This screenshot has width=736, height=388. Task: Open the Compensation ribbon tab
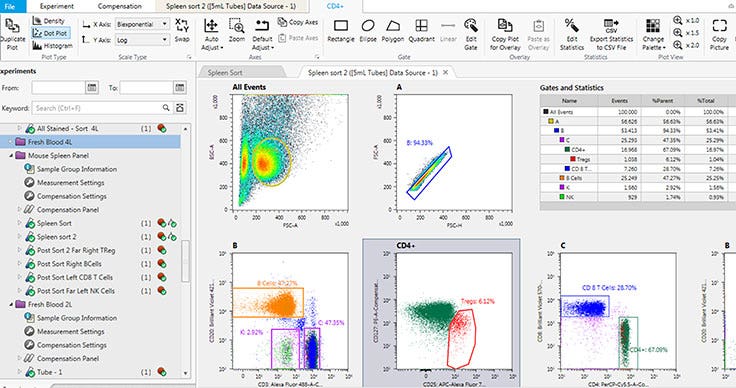(120, 6)
